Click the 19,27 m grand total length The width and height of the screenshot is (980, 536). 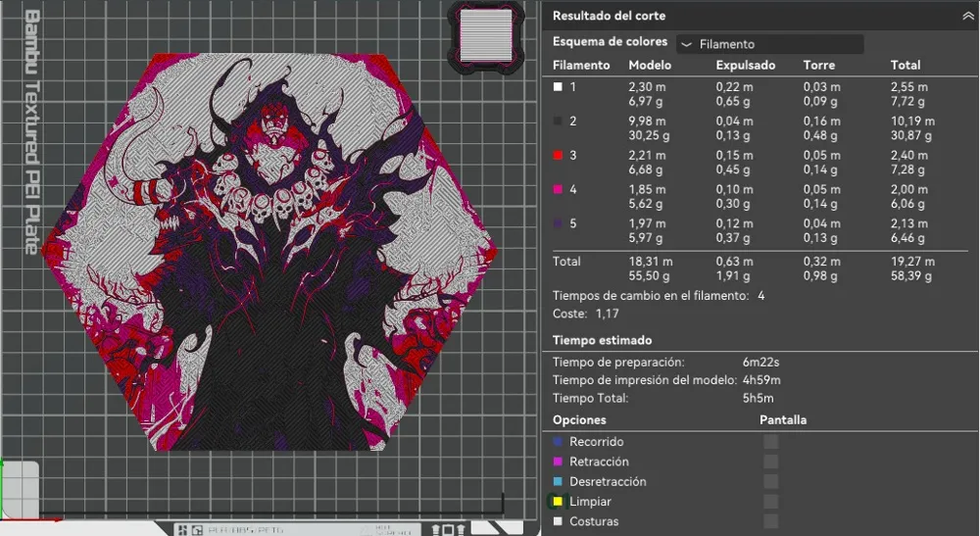[x=912, y=262]
